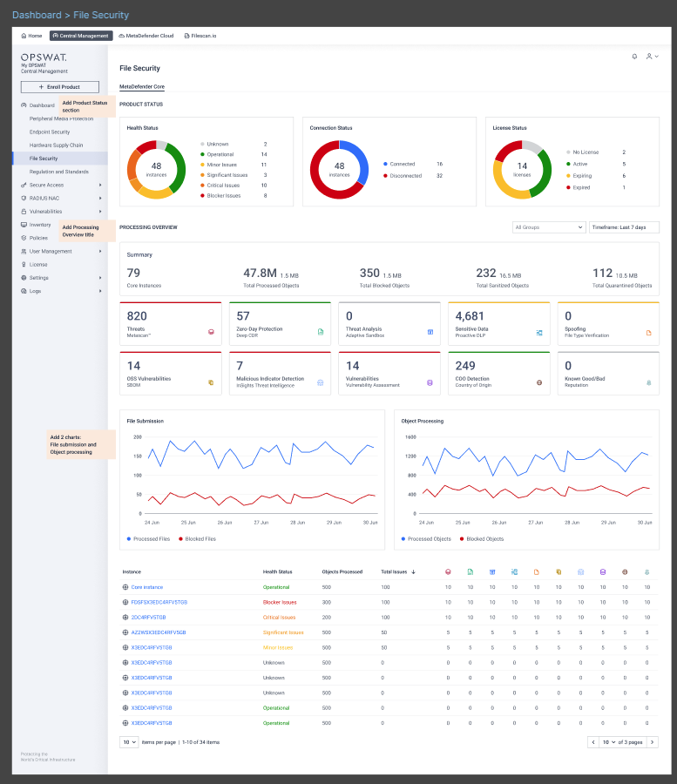
Task: Click the Enroll Product button
Action: click(59, 87)
